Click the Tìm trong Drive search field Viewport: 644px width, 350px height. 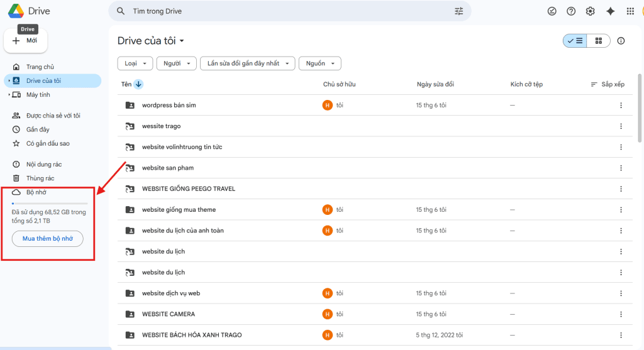tap(289, 11)
